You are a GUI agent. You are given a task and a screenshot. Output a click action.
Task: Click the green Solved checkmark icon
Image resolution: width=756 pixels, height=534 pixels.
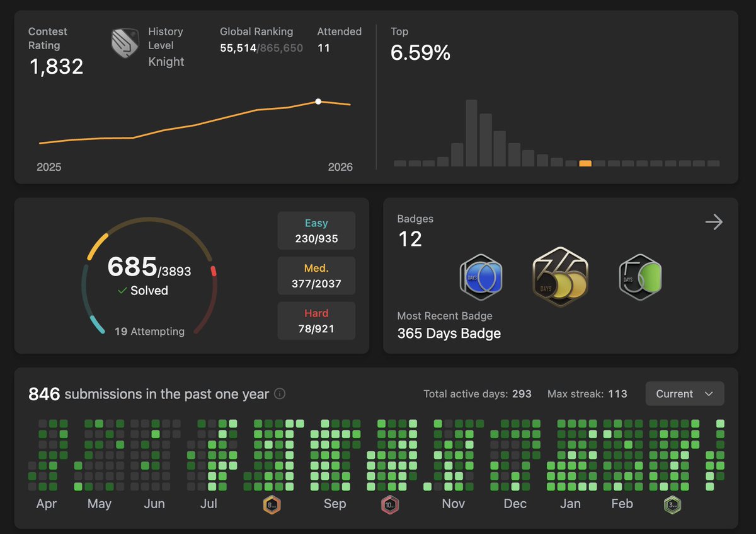123,291
